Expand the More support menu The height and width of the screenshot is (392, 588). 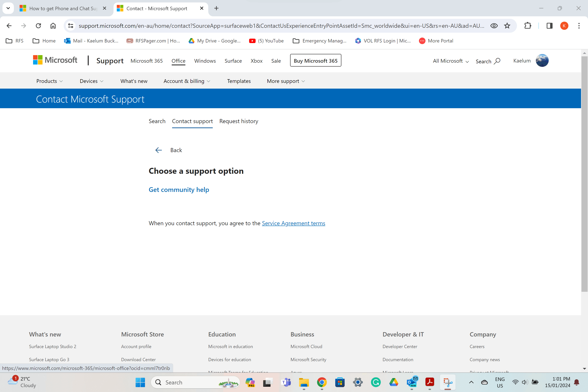pyautogui.click(x=286, y=81)
